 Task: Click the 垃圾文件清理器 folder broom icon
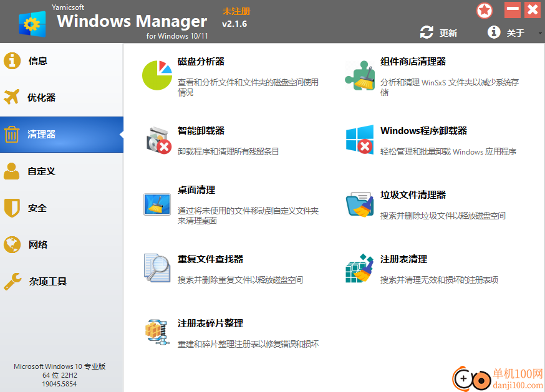point(360,204)
